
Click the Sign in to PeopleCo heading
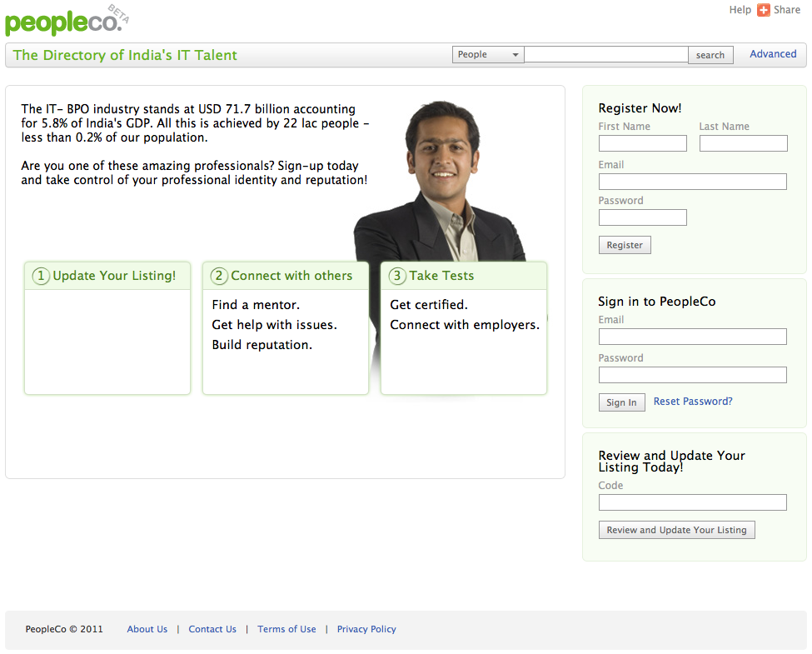pos(656,302)
